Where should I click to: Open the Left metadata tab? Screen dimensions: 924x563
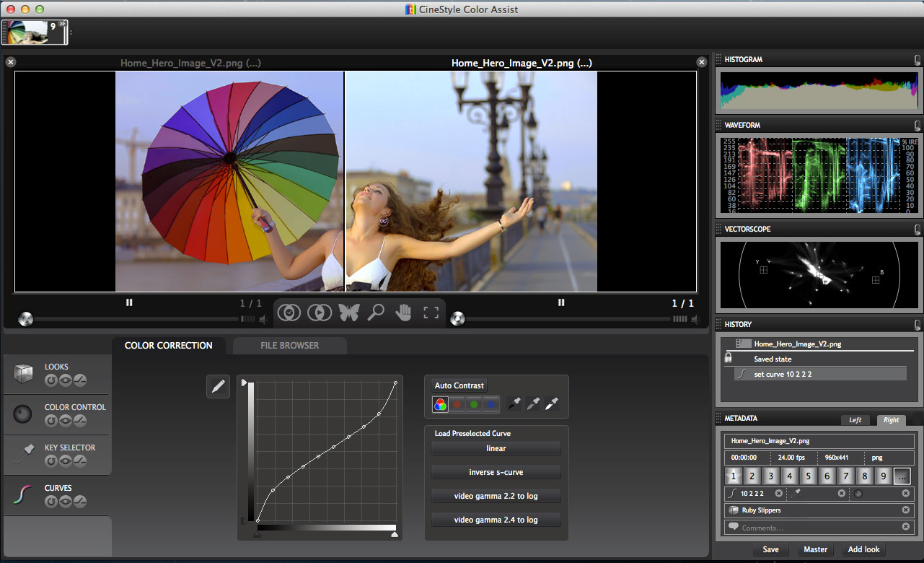(855, 420)
